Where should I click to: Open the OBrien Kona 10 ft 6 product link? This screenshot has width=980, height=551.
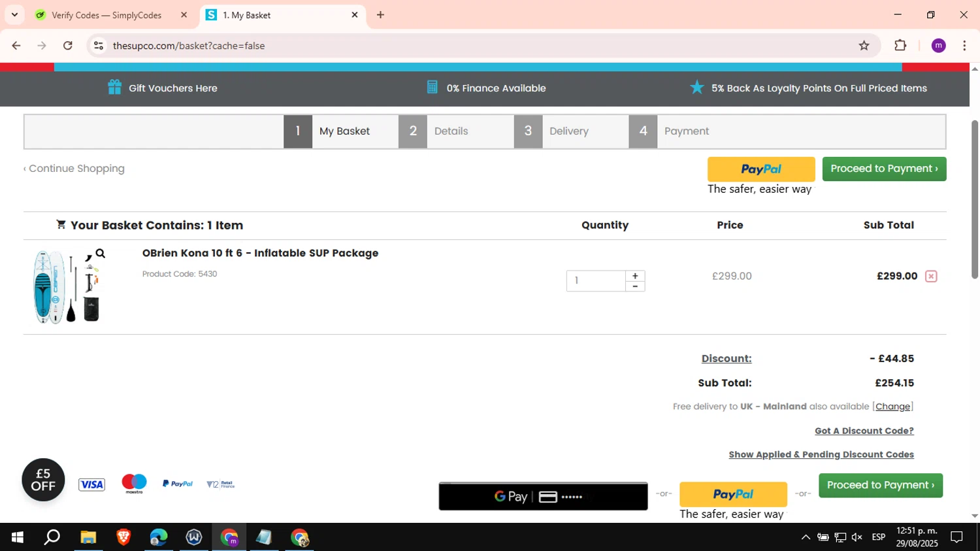(260, 253)
